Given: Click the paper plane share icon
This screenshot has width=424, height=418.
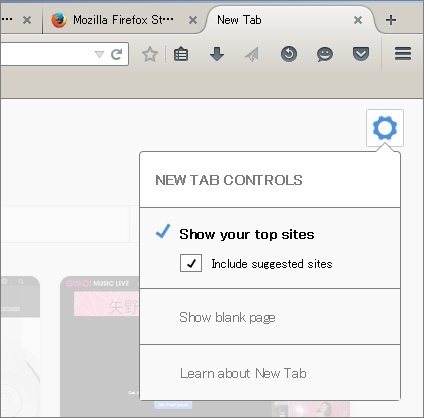Looking at the screenshot, I should click(252, 54).
